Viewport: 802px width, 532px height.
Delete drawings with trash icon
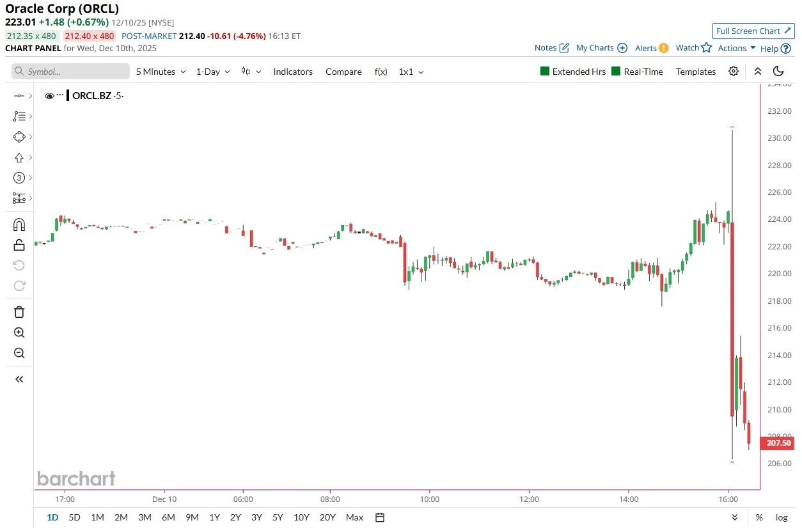(19, 312)
